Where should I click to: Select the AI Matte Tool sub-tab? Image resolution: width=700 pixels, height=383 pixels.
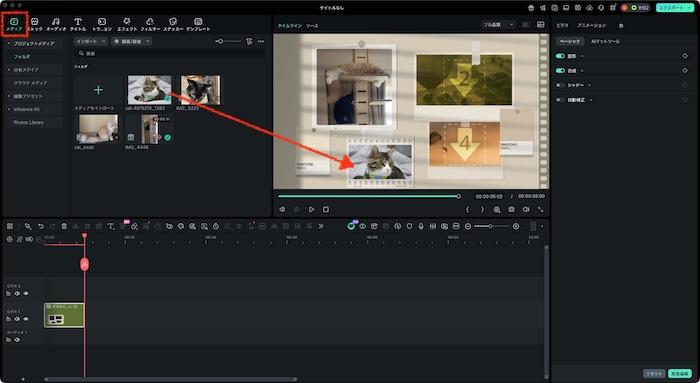point(605,42)
